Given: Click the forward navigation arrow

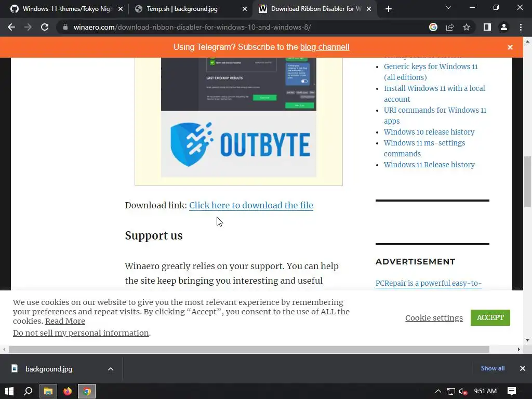Looking at the screenshot, I should pyautogui.click(x=28, y=27).
